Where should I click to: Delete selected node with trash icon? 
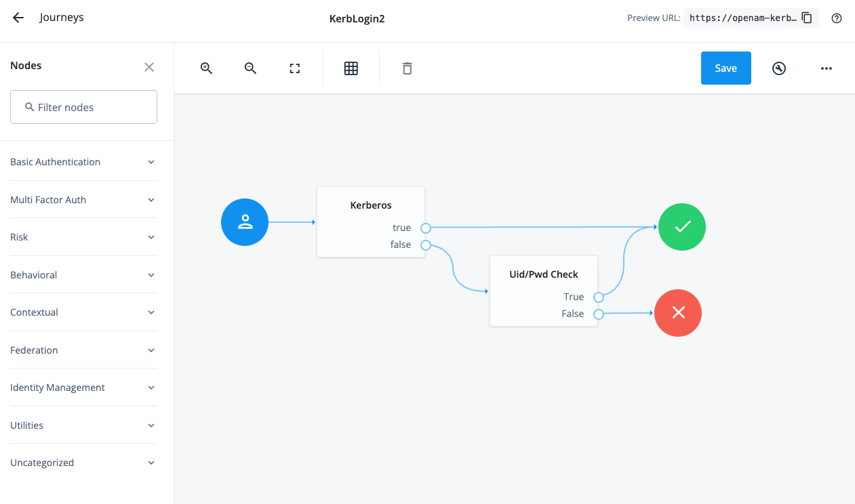(407, 68)
